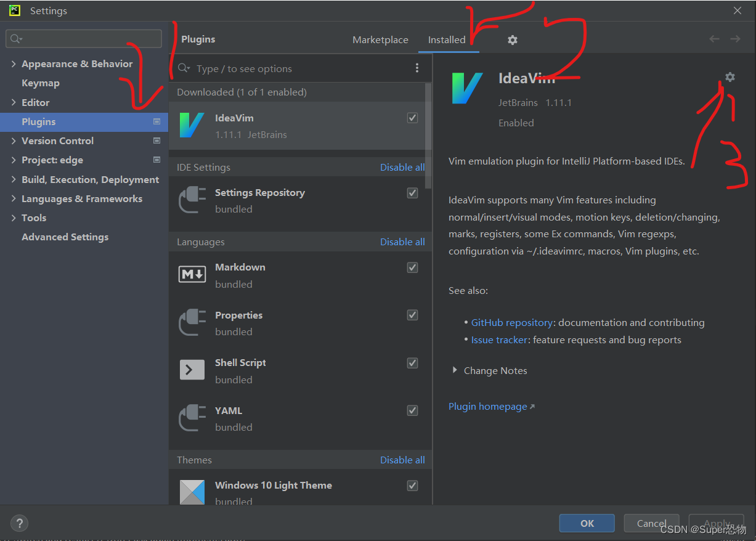Click the IdeaVim logo in plugin list
The width and height of the screenshot is (756, 541).
192,125
